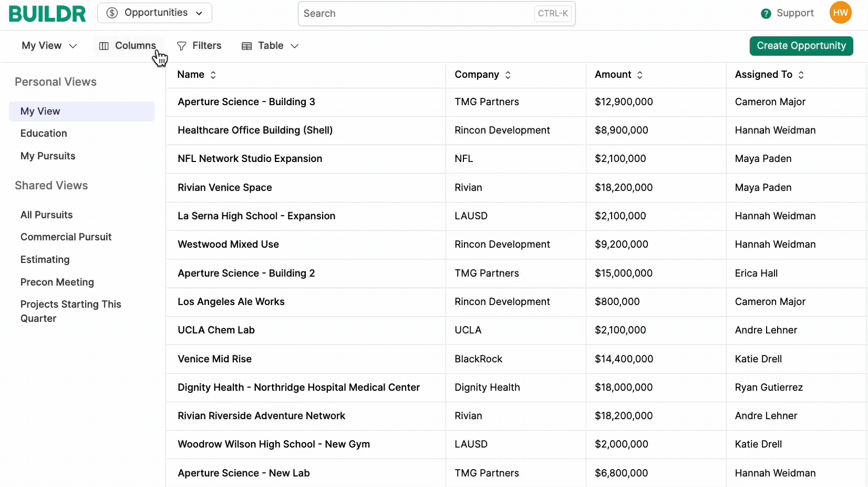868x487 pixels.
Task: Click the dollar icon in Opportunities selector
Action: (x=112, y=13)
